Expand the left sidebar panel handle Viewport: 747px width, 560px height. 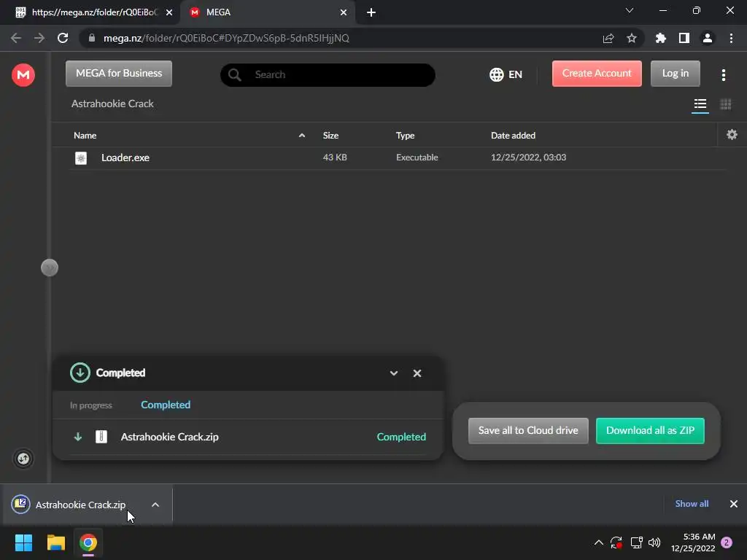tap(50, 268)
